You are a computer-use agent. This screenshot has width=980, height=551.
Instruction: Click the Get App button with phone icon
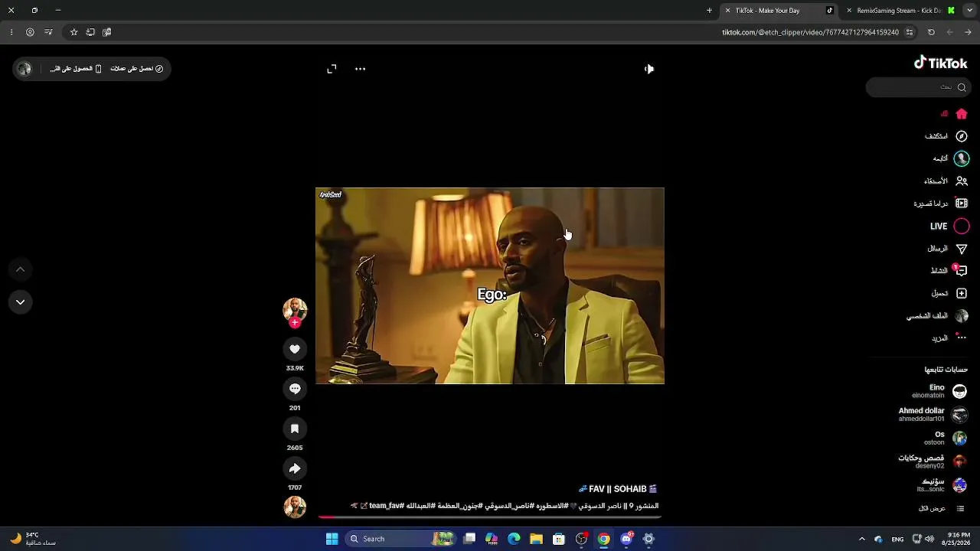(76, 69)
